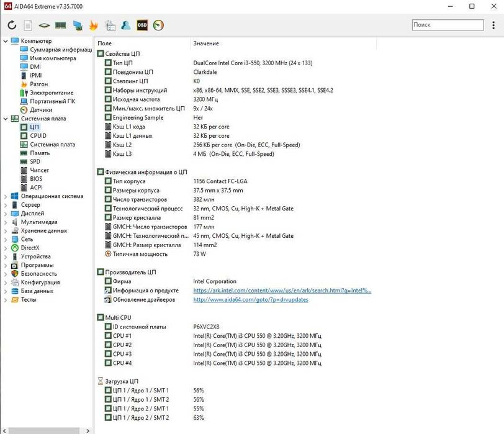Click the user silhouette toolbar icon
The image size is (504, 434).
[126, 25]
